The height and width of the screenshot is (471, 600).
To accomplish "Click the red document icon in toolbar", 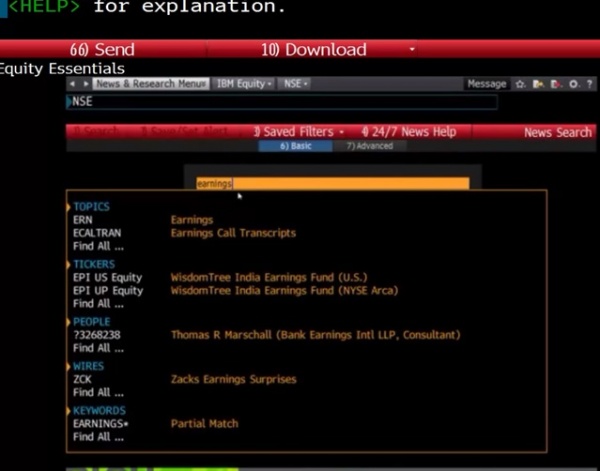I will tap(556, 84).
